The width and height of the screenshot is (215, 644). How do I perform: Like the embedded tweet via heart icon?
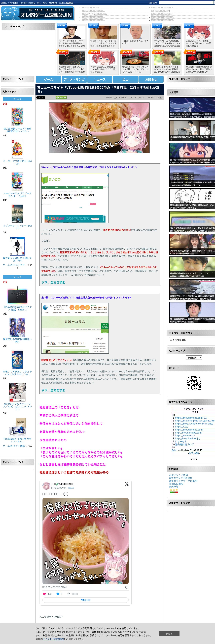point(45,594)
